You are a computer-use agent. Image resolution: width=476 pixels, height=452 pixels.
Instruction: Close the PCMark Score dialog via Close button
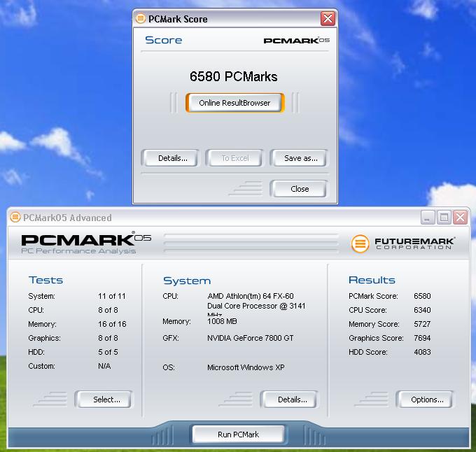click(x=300, y=189)
